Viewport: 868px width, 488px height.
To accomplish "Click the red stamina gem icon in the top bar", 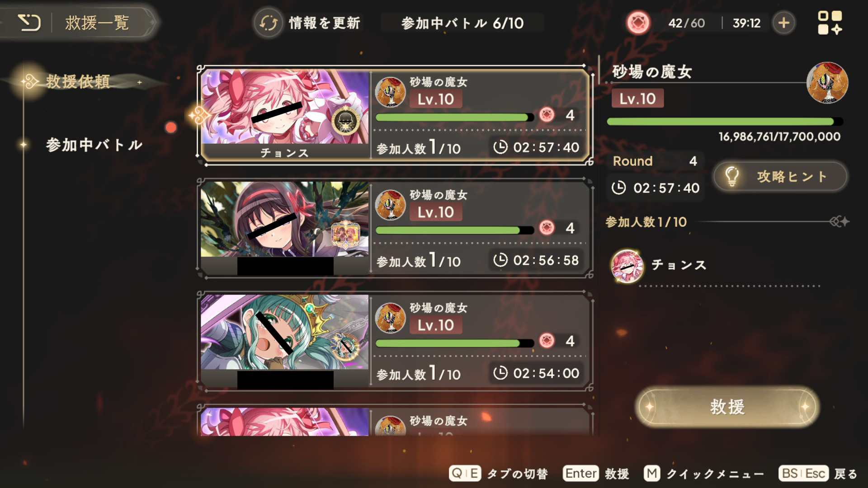I will (638, 23).
